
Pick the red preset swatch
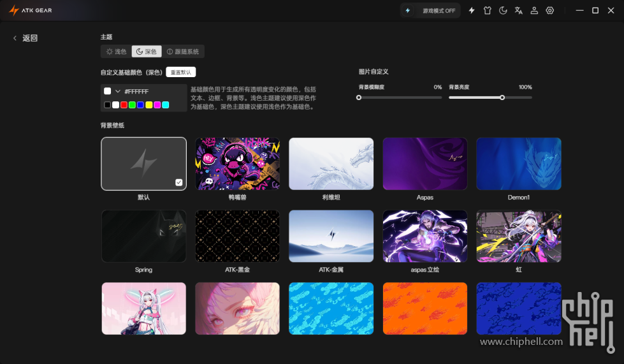(124, 105)
